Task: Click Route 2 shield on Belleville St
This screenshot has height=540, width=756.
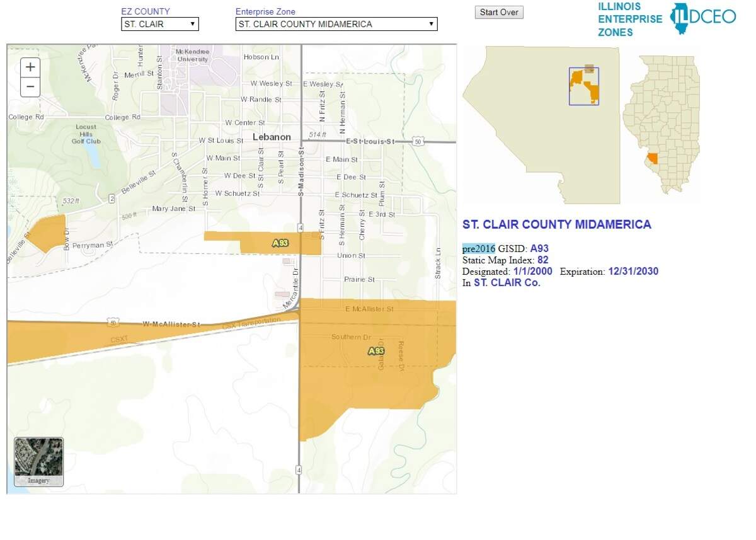Action: click(112, 198)
